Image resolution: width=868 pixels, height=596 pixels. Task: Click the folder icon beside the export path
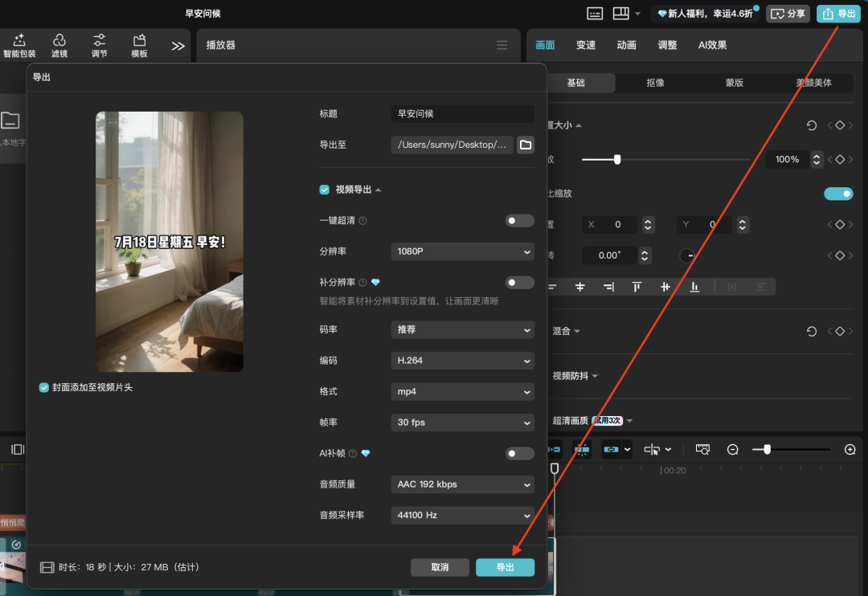point(525,145)
